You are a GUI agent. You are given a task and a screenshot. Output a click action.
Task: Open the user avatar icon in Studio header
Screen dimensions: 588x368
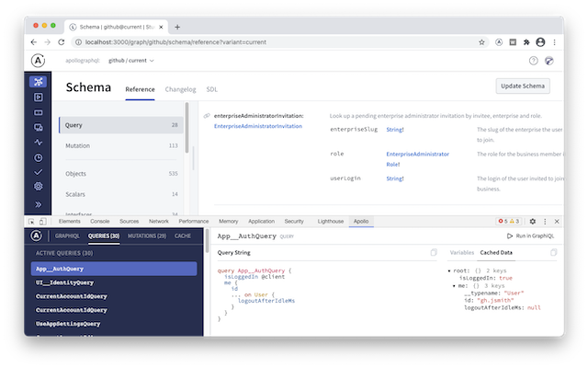tap(549, 61)
